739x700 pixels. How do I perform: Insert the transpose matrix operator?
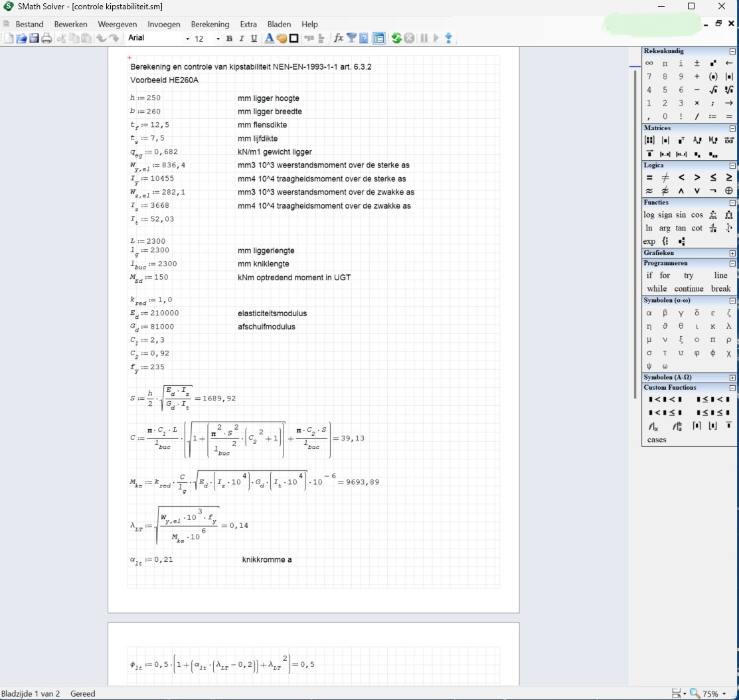click(681, 140)
